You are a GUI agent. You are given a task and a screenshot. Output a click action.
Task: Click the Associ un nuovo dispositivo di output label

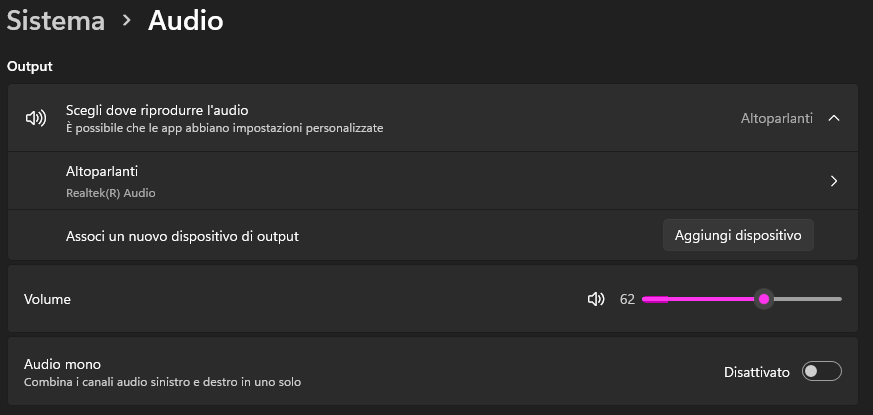coord(183,236)
